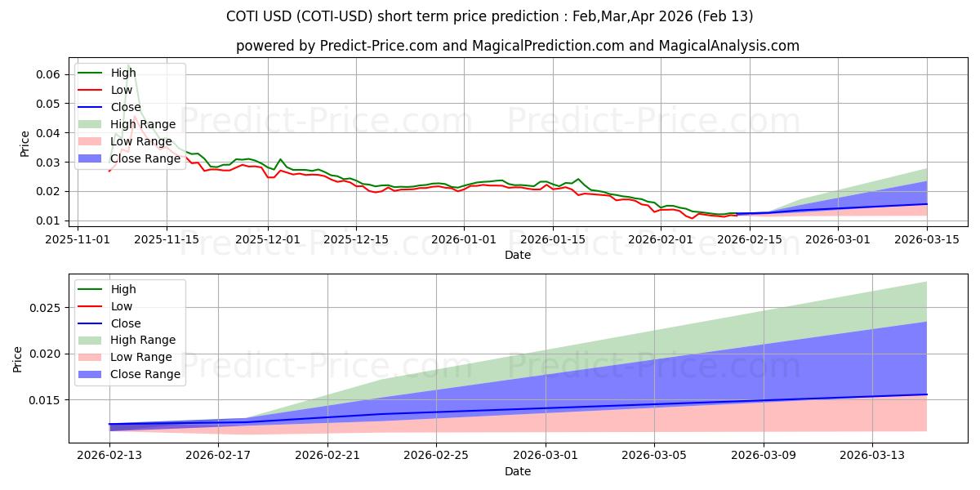Click the Date axis label under bottom chart
Viewport: 980px width, 490px height.
tap(518, 471)
